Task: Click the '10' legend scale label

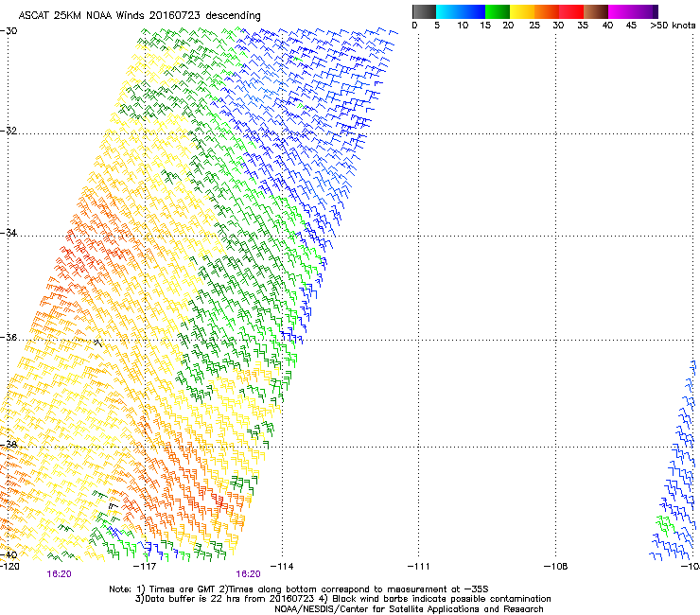Action: point(463,26)
